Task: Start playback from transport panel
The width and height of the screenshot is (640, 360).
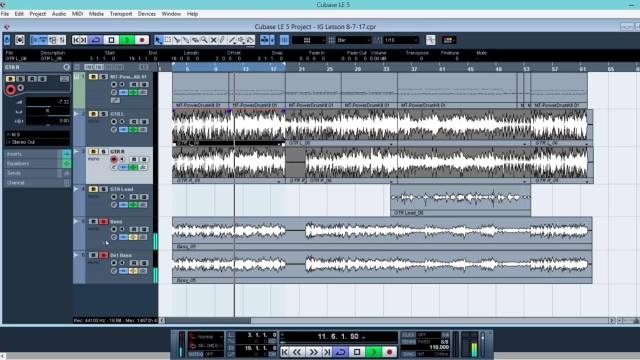Action: (x=373, y=352)
